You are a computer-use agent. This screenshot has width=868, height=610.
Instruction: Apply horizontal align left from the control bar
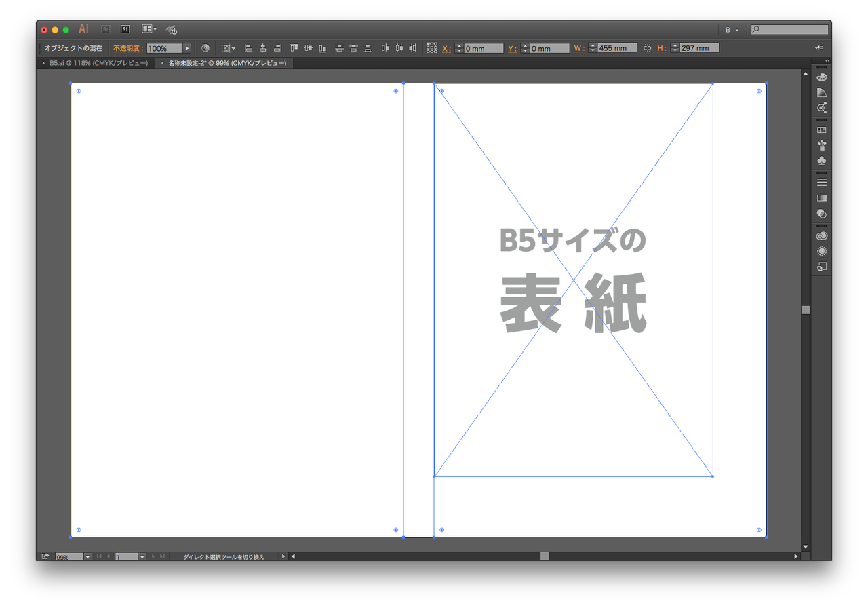(249, 48)
